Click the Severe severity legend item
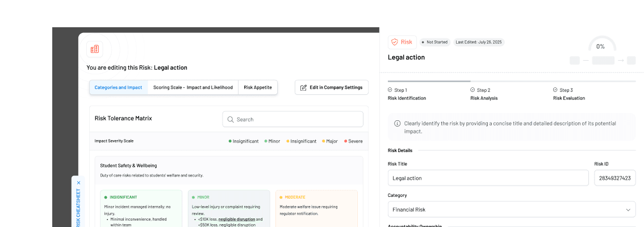Screen dimensions: 644x227 pyautogui.click(x=353, y=141)
